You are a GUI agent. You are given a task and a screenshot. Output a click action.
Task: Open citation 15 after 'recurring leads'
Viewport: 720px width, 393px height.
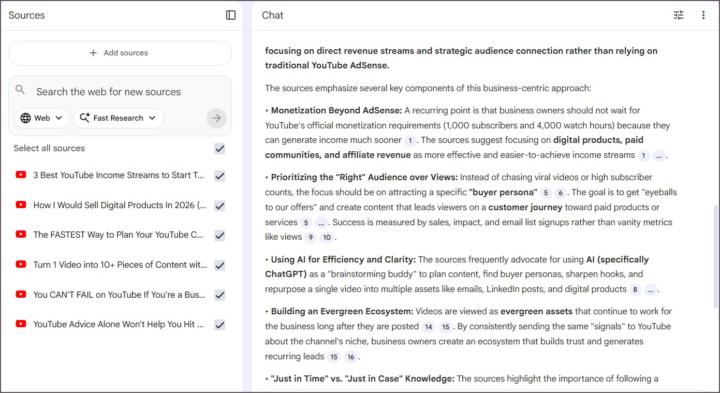[x=333, y=357]
